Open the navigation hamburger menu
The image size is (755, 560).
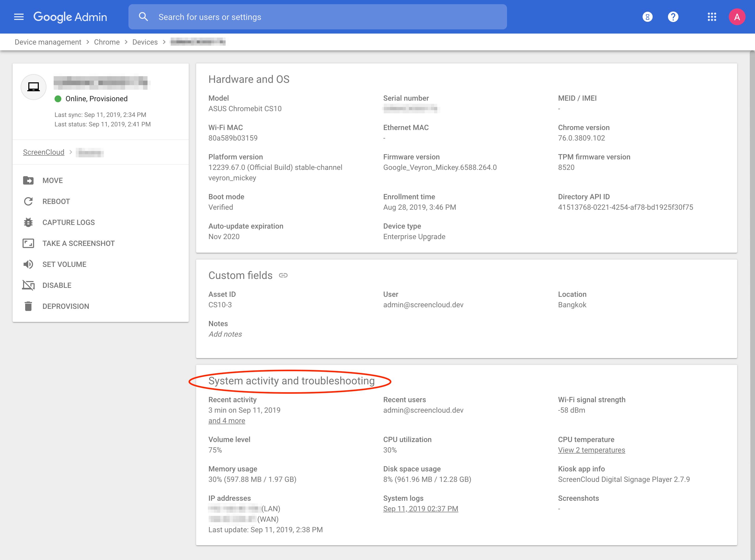19,17
